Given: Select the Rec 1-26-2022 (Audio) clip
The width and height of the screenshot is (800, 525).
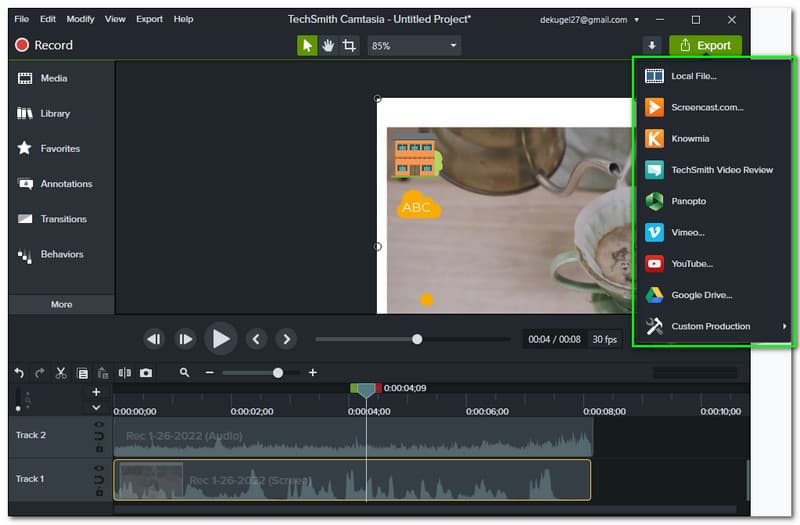Looking at the screenshot, I should point(353,437).
